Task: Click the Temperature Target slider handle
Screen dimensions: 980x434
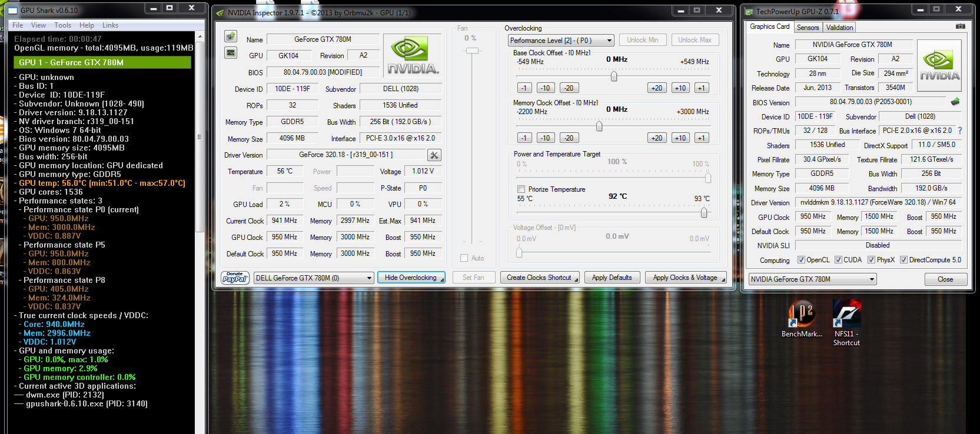Action: pos(704,212)
